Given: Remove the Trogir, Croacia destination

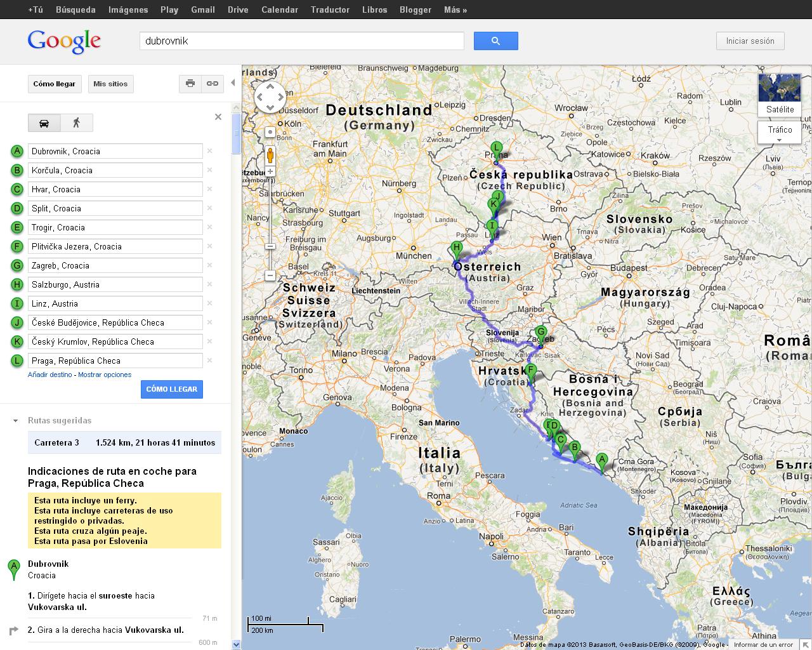Looking at the screenshot, I should (x=209, y=227).
